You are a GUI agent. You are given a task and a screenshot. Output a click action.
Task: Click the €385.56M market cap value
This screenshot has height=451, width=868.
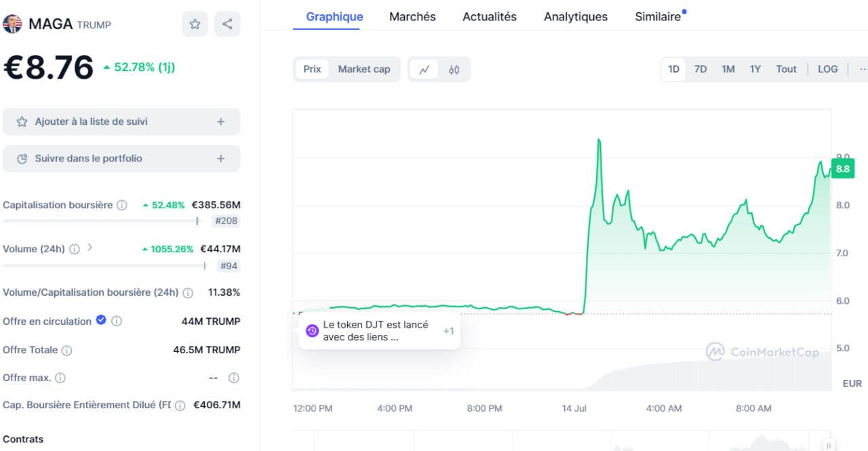[216, 205]
